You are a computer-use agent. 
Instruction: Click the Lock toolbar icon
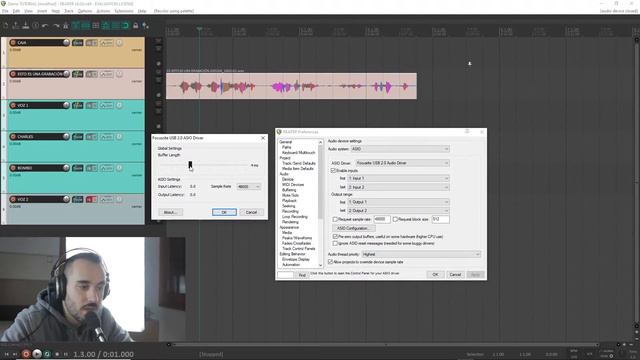click(136, 26)
